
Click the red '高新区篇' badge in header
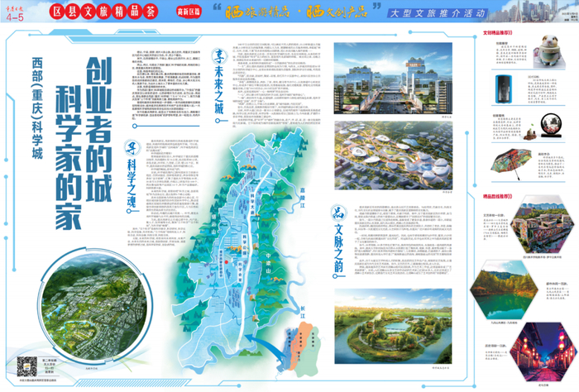(x=189, y=12)
